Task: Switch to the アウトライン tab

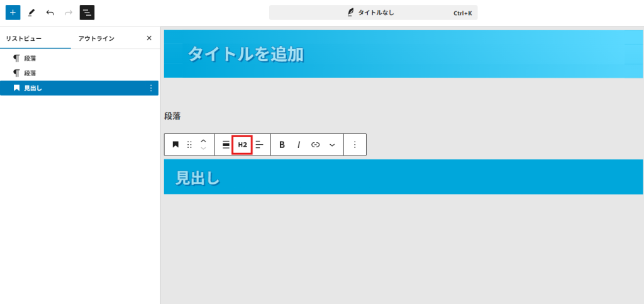Action: click(96, 38)
